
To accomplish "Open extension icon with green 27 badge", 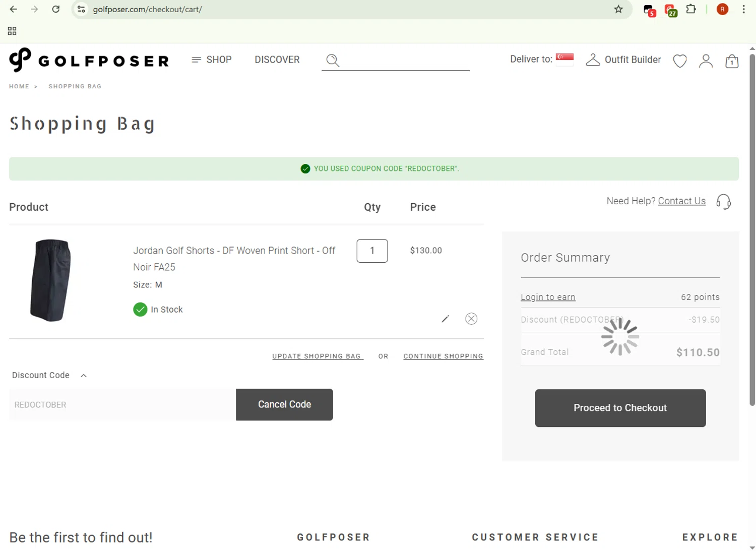I will pos(671,10).
